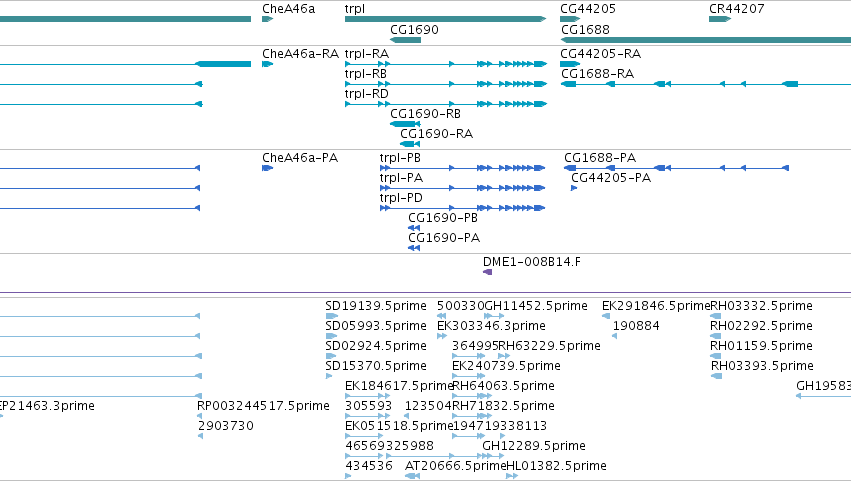Click the CR44207 gene arrow glyph
The image size is (851, 481).
[x=720, y=19]
